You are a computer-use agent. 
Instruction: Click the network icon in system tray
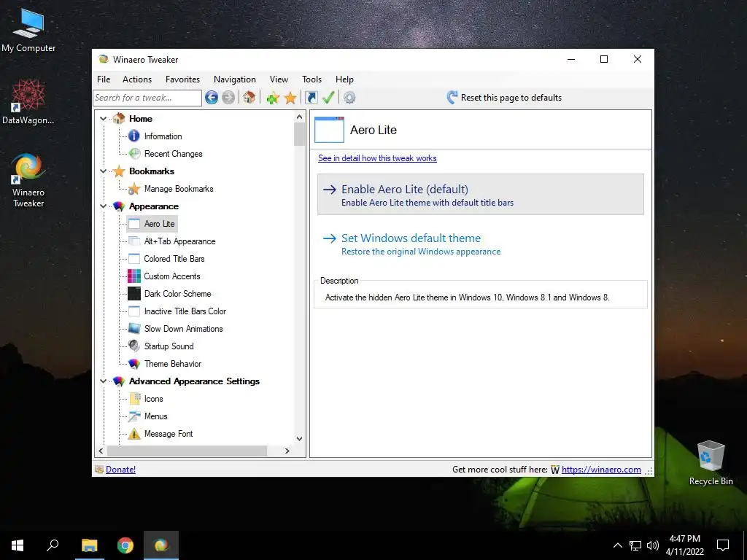635,545
